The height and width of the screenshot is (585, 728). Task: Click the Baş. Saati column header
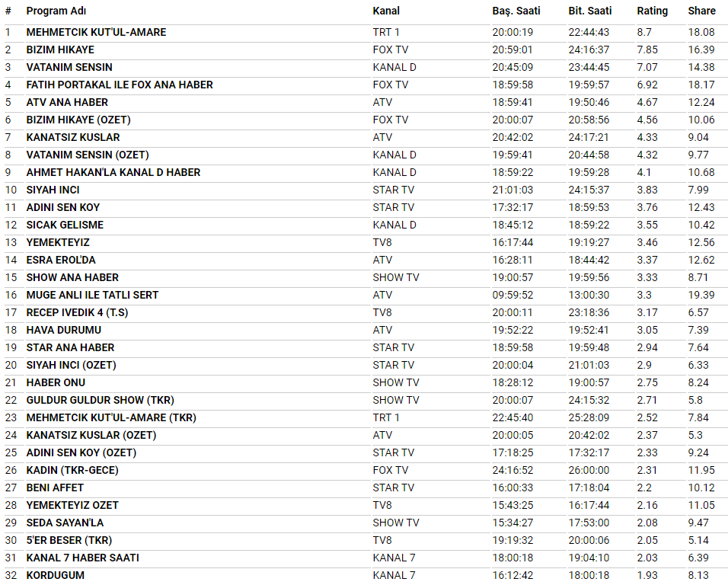point(517,11)
